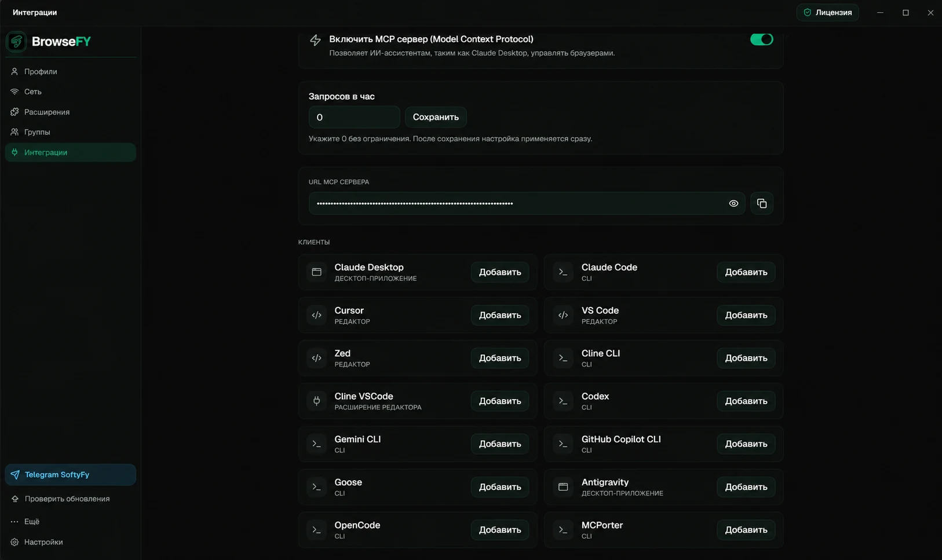Click the 'URL MCP СЕРВЕРА' label

click(x=339, y=182)
